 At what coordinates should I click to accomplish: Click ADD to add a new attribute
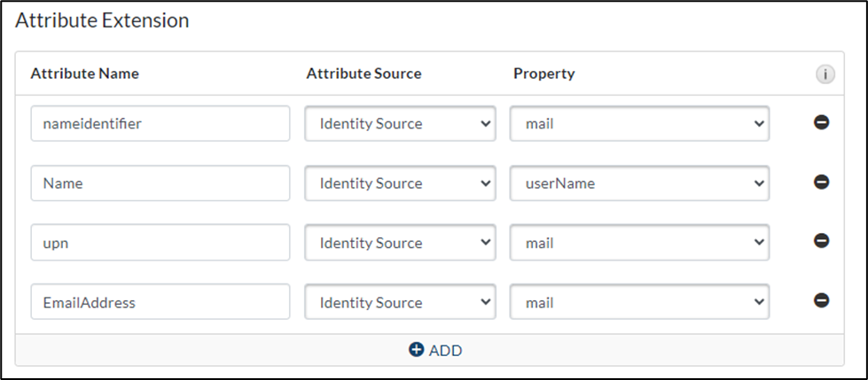point(435,350)
